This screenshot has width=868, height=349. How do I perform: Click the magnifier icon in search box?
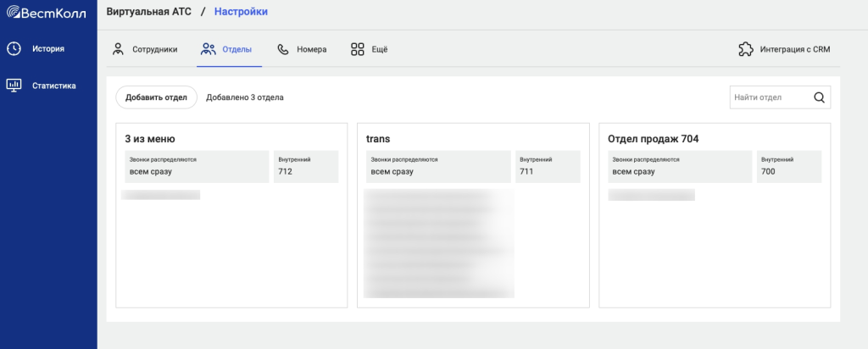(x=819, y=97)
